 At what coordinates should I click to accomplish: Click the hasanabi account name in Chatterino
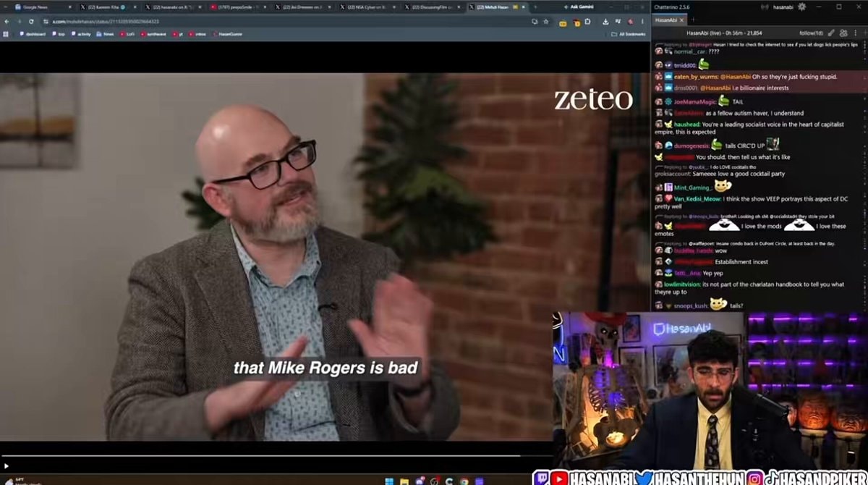coord(785,7)
